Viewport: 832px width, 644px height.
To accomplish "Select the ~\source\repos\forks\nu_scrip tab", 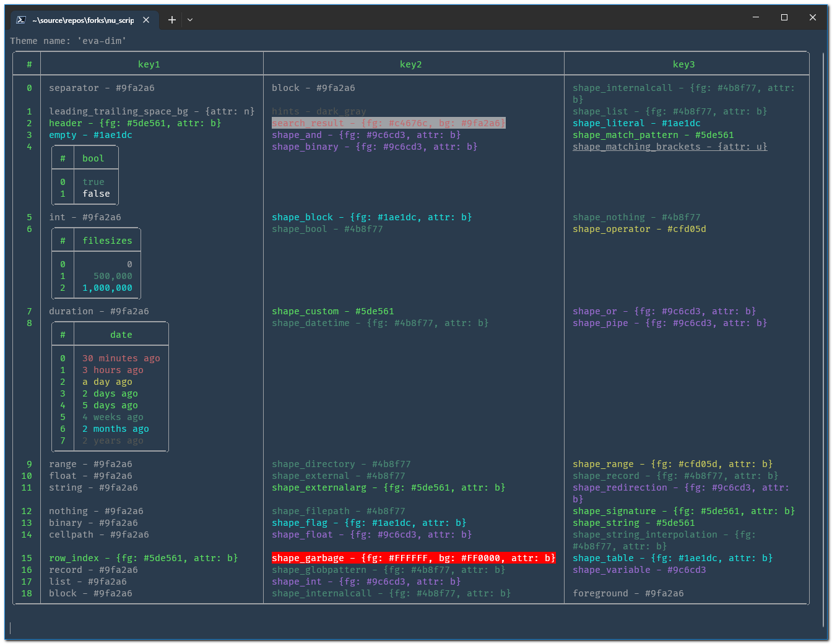I will 84,20.
